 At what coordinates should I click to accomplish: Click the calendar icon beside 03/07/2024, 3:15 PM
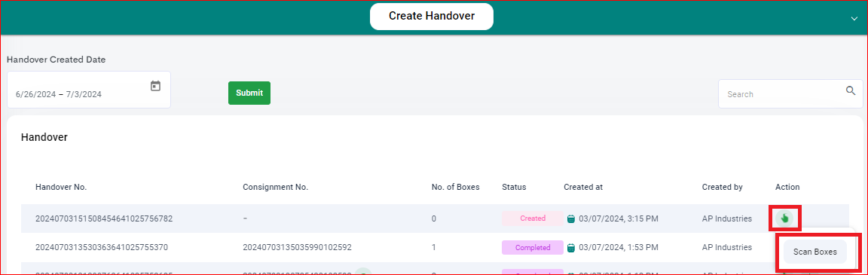tap(571, 218)
